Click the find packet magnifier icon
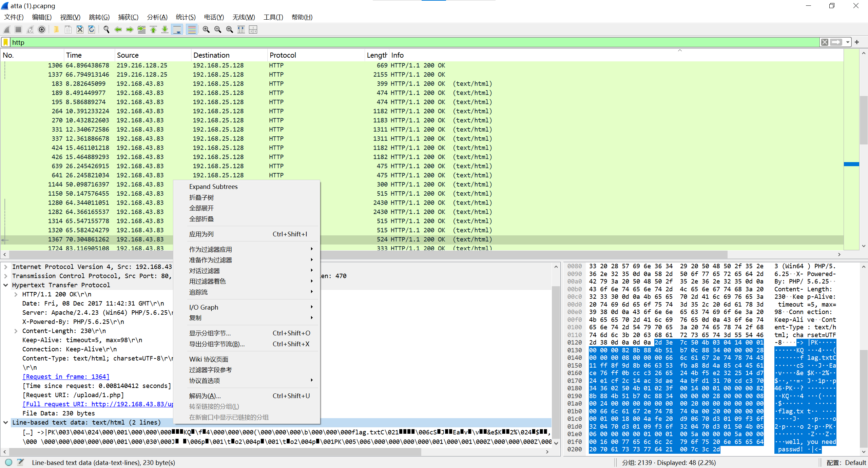868x468 pixels. tap(106, 30)
